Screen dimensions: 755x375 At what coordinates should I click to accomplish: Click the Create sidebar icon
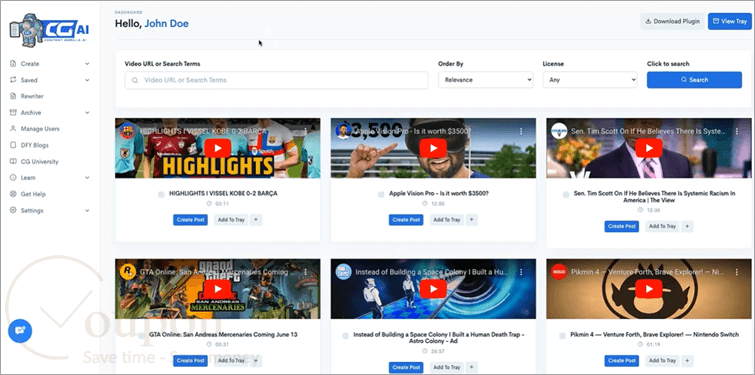[x=13, y=64]
